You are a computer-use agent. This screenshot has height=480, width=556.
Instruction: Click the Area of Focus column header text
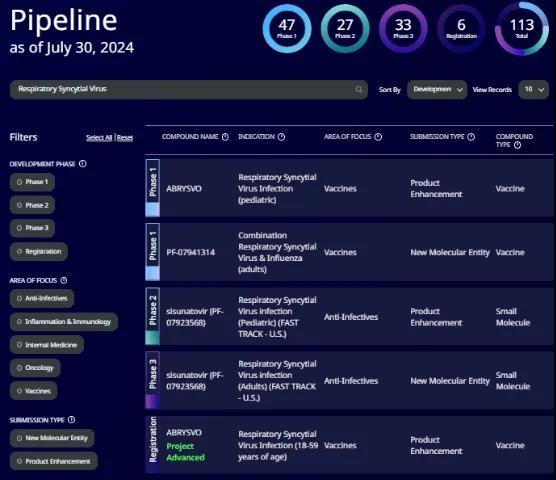click(348, 137)
